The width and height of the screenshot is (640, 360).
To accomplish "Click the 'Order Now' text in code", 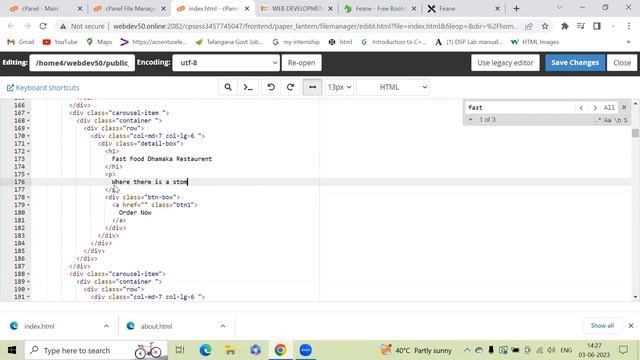I will coord(135,213).
